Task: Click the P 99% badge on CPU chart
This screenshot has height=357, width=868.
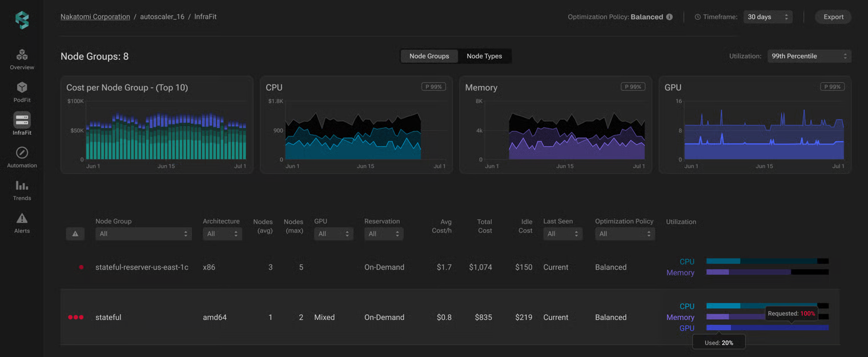Action: (x=433, y=87)
